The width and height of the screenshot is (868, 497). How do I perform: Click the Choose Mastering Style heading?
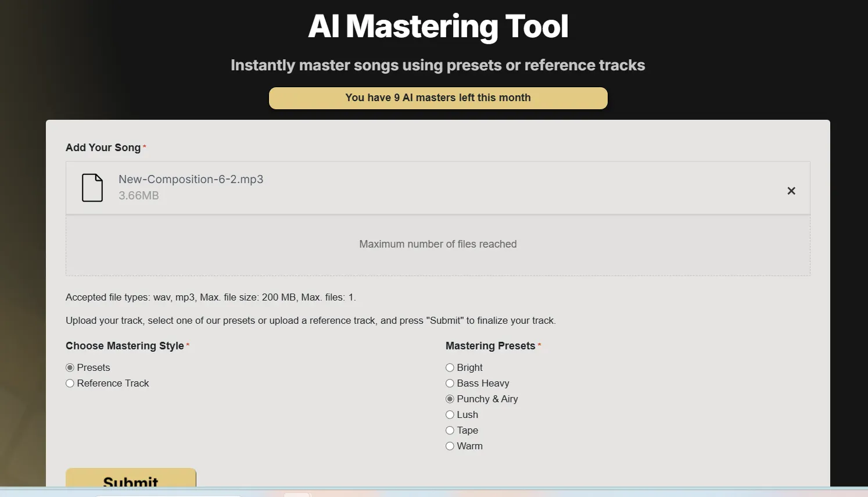point(125,345)
